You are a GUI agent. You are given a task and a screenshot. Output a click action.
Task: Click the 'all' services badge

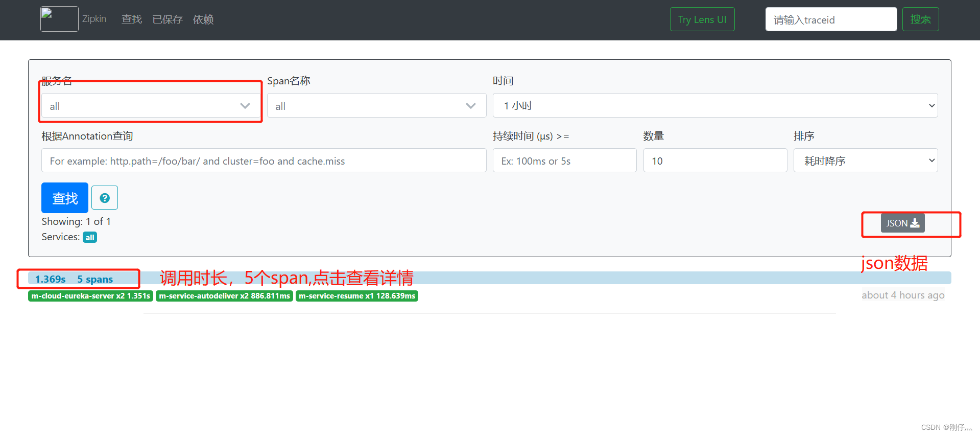pos(90,237)
